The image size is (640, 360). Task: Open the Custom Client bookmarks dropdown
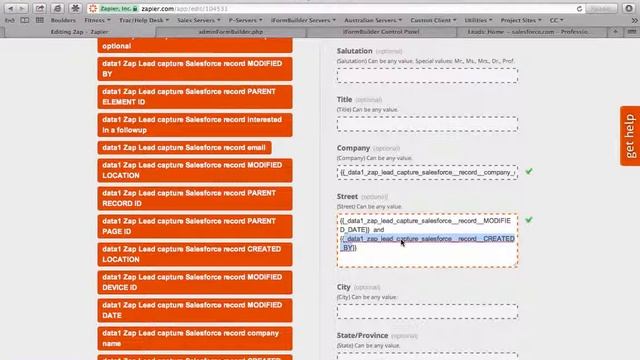(x=433, y=20)
